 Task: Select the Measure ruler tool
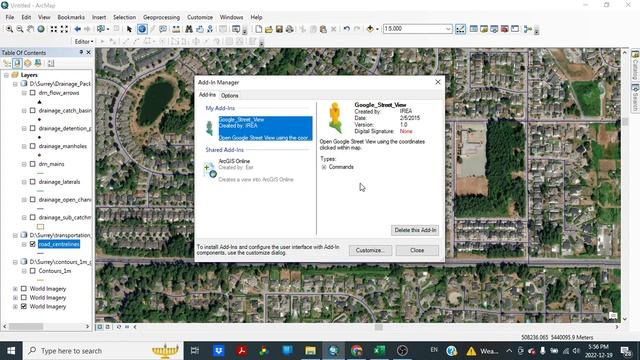pyautogui.click(x=176, y=29)
